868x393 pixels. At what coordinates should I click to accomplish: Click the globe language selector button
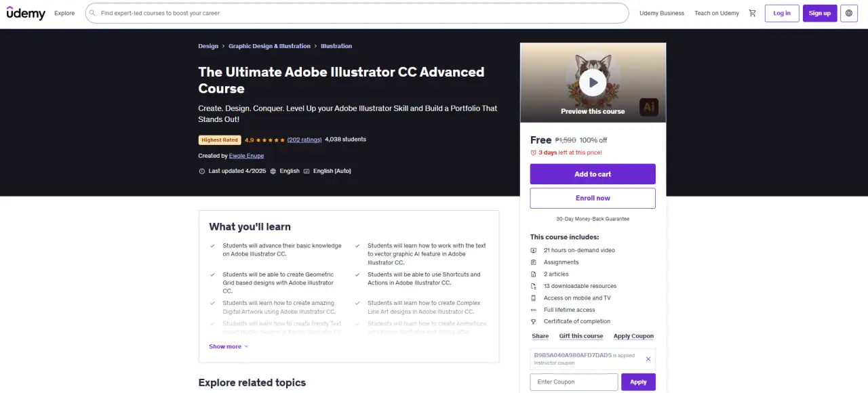tap(849, 13)
